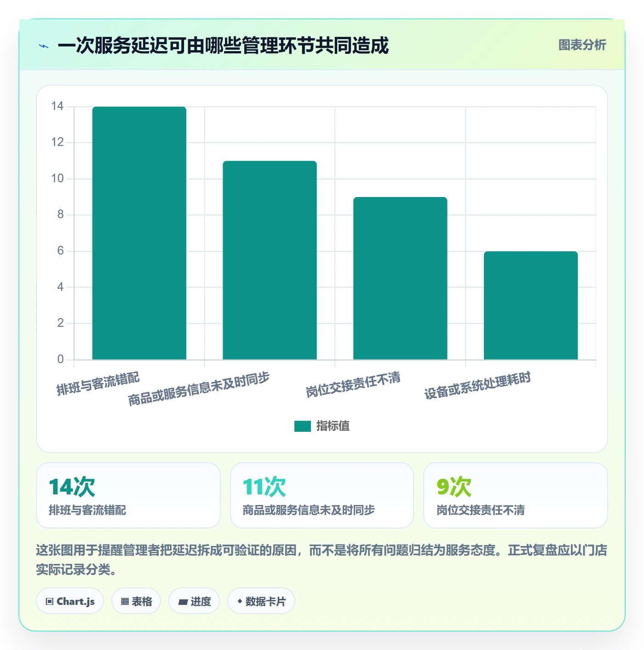Click the square icon in Chart.js tag
This screenshot has height=650, width=644.
click(x=50, y=602)
